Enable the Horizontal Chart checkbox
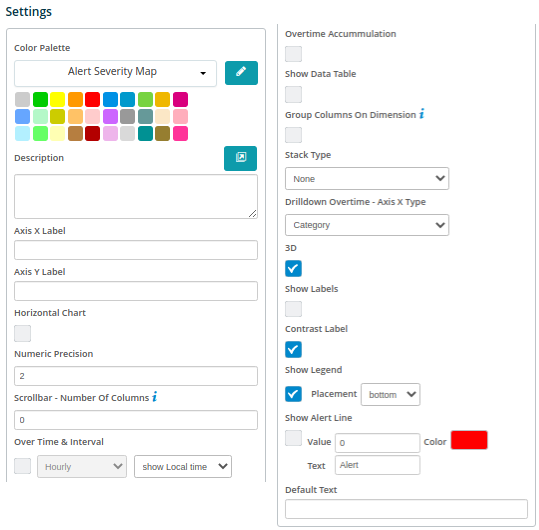 point(22,333)
